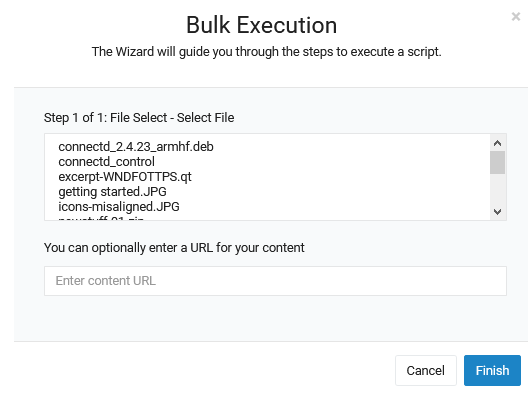Select the connectd_control file

[106, 162]
